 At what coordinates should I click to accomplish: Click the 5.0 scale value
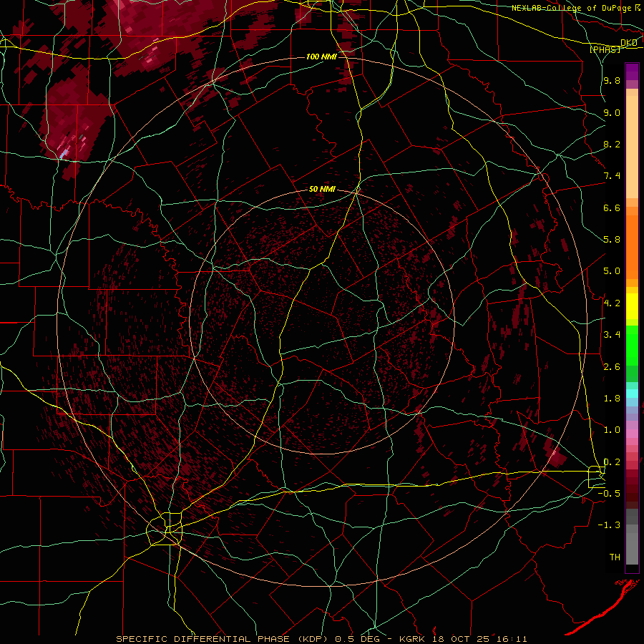click(612, 271)
